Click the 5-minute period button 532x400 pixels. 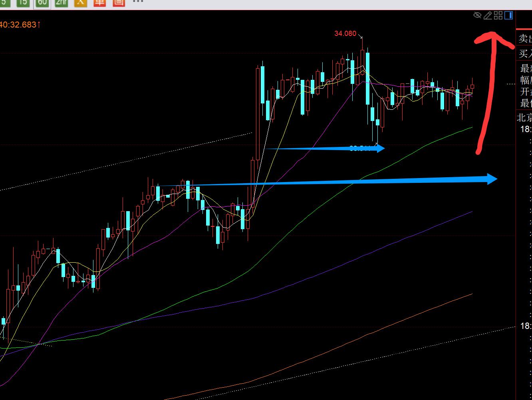point(4,2)
